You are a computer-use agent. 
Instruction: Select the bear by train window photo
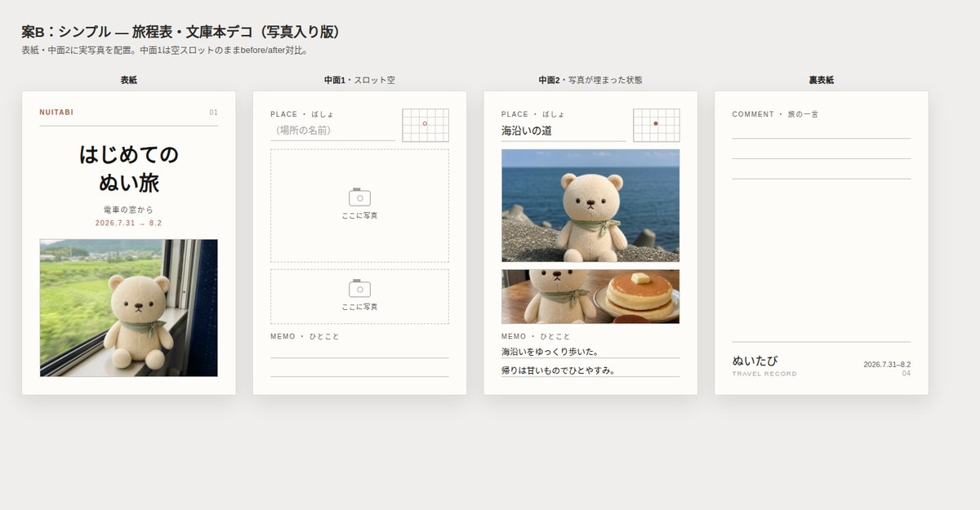click(129, 308)
